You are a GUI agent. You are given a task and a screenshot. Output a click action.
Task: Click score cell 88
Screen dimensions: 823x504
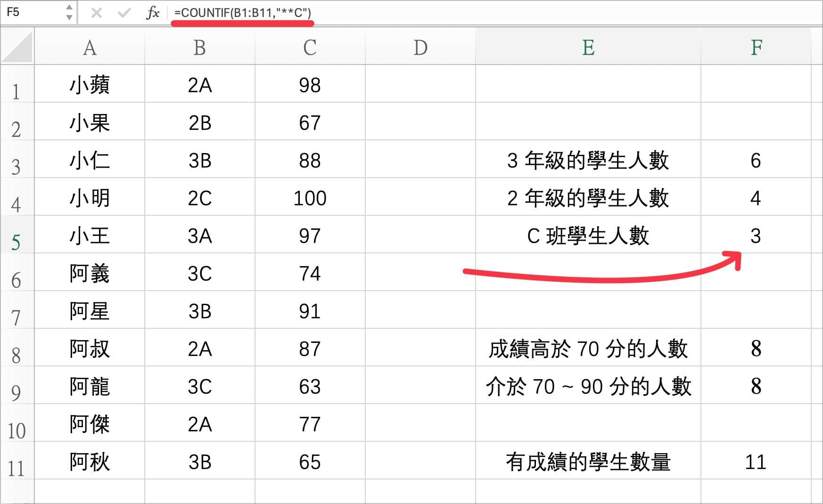[x=310, y=159]
